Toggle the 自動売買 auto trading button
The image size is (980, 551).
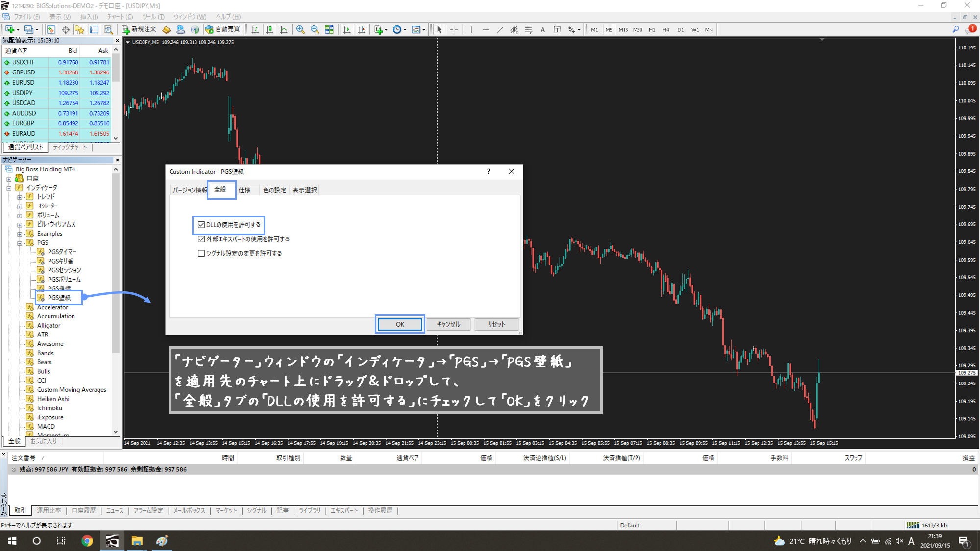click(223, 29)
